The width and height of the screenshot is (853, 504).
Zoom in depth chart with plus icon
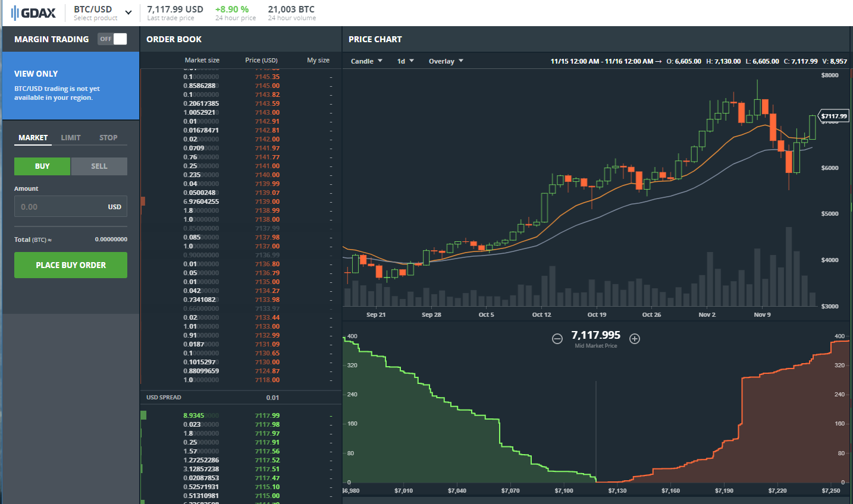pyautogui.click(x=635, y=339)
